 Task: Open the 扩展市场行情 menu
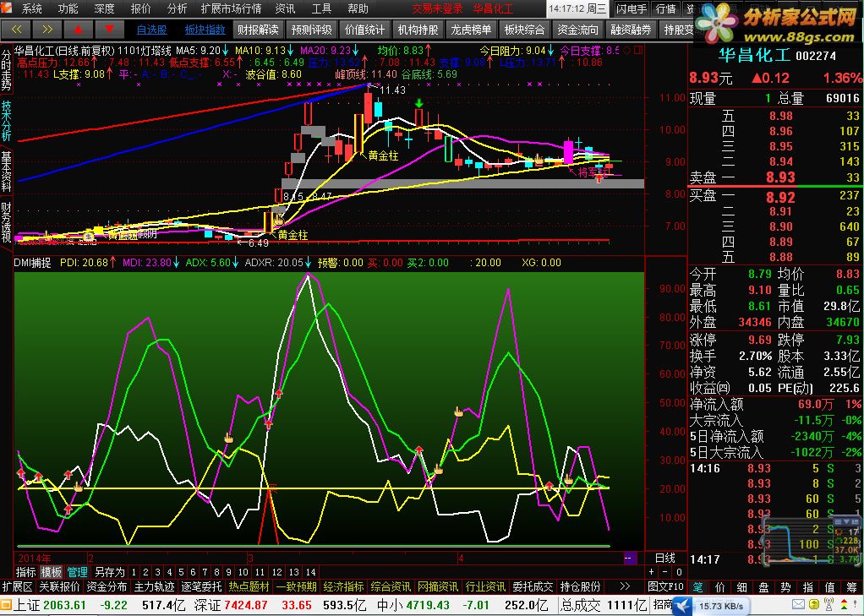(232, 8)
